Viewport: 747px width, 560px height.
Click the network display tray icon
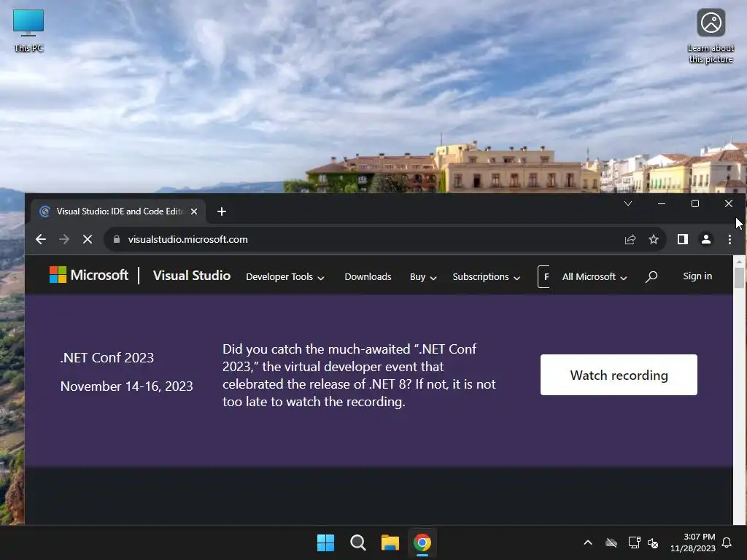(634, 542)
